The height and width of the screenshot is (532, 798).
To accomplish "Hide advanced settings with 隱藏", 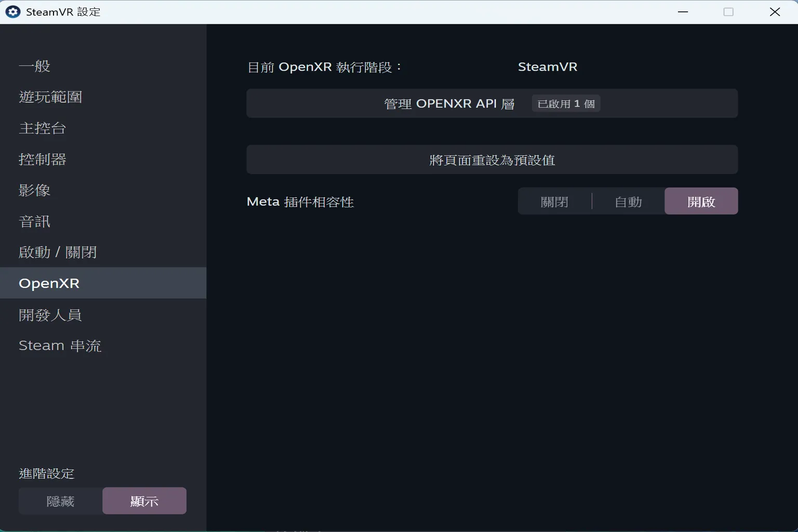I will click(x=60, y=500).
